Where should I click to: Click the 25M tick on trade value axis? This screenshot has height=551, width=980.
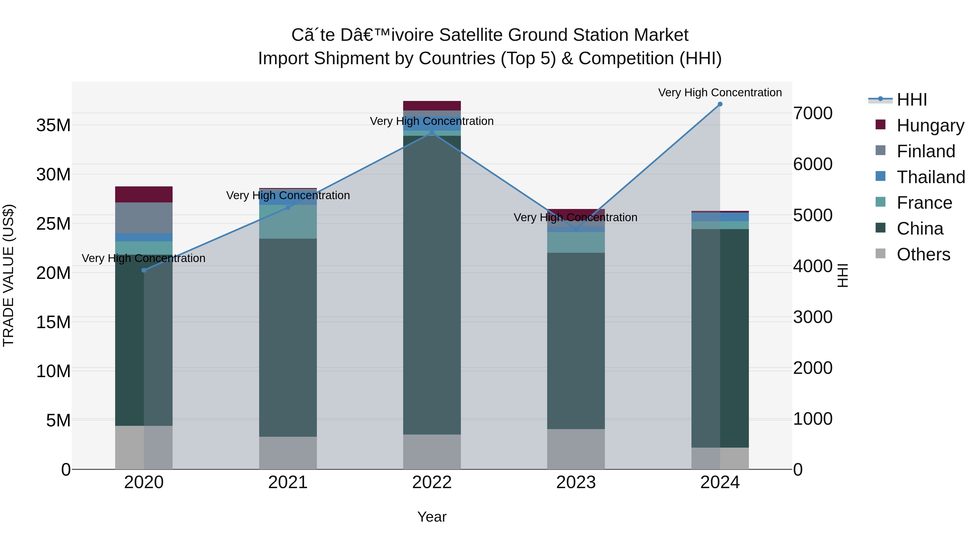point(53,224)
